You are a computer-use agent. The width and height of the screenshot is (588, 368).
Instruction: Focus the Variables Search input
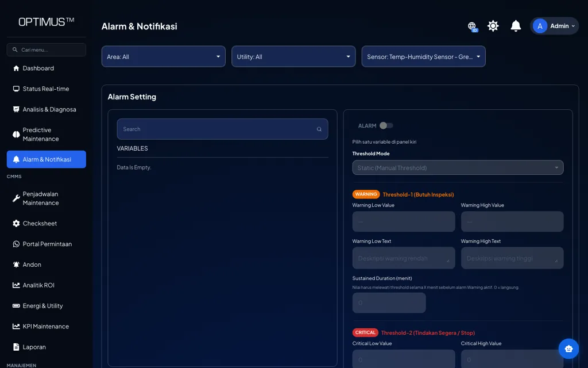click(x=222, y=129)
